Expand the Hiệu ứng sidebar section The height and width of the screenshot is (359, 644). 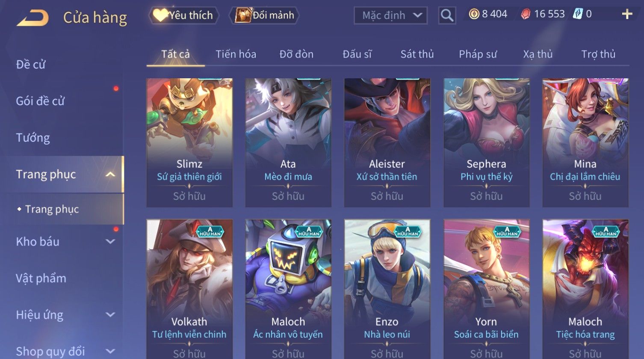point(110,315)
